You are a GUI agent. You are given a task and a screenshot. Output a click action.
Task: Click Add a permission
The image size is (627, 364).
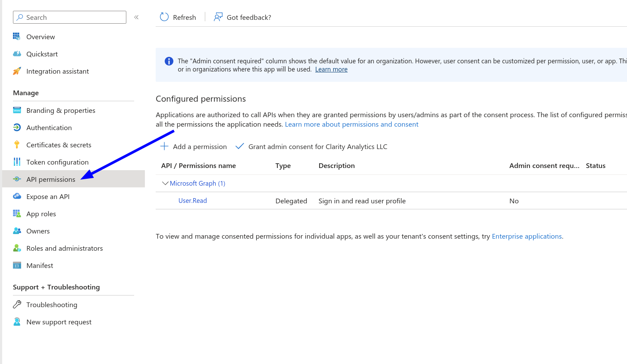194,146
